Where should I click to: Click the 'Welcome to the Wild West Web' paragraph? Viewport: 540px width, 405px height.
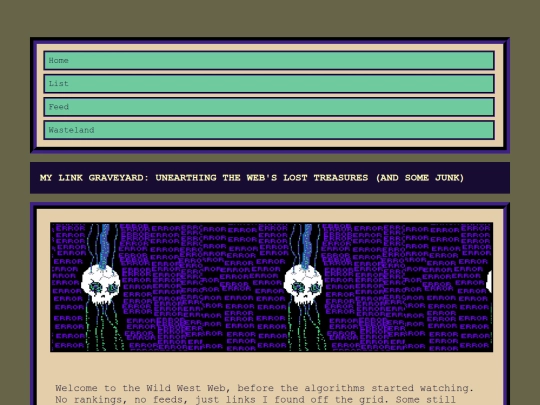264,394
